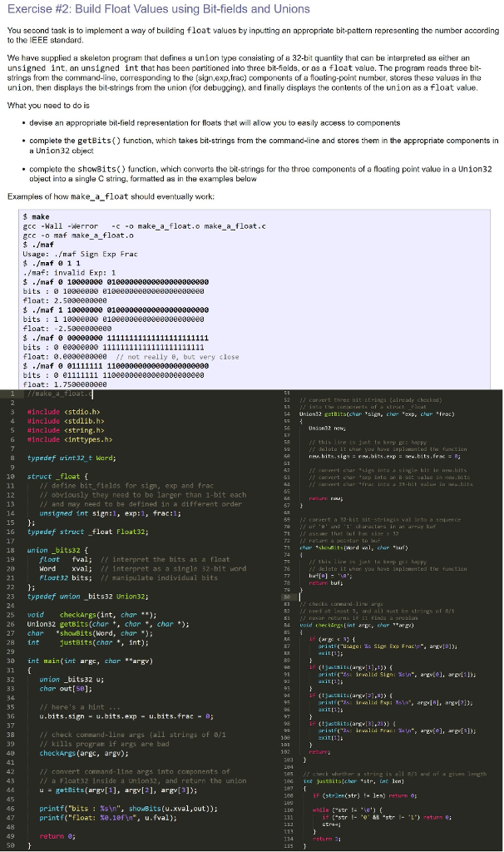Click the 'Exercise #2: Build Float Values' heading
This screenshot has height=852, width=504.
click(x=159, y=9)
